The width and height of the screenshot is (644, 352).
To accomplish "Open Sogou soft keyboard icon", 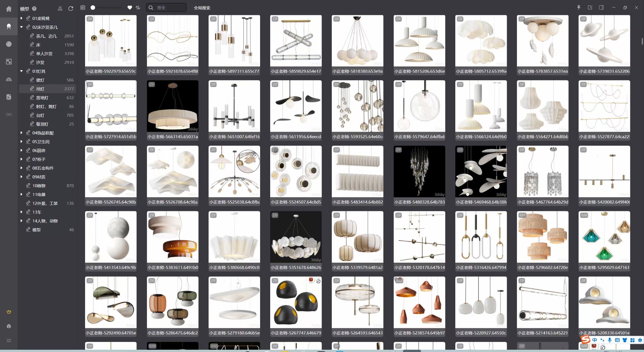I will tap(617, 340).
